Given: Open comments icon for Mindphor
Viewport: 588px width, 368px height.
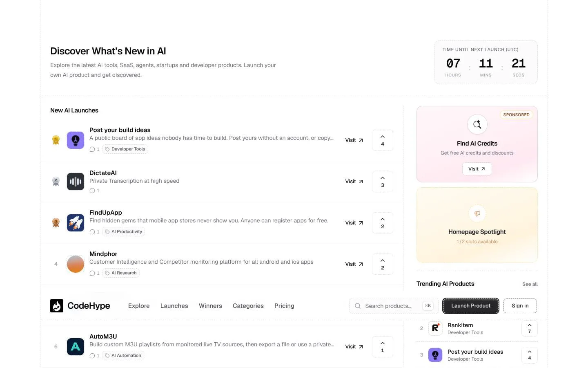Looking at the screenshot, I should (x=92, y=273).
